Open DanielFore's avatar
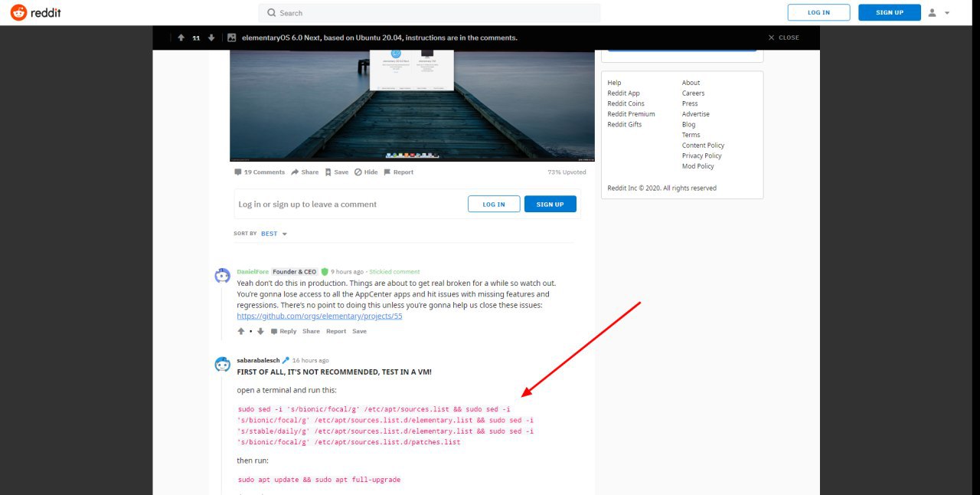Screen dimensions: 980x495 click(223, 276)
